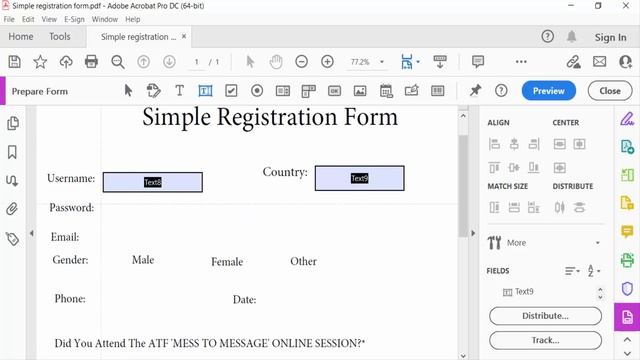Zoom in with plus button
Image resolution: width=640 pixels, height=360 pixels.
coord(327,62)
